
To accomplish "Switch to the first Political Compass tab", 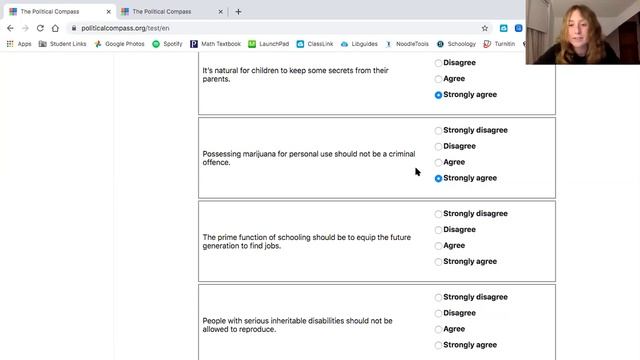I will click(x=59, y=12).
